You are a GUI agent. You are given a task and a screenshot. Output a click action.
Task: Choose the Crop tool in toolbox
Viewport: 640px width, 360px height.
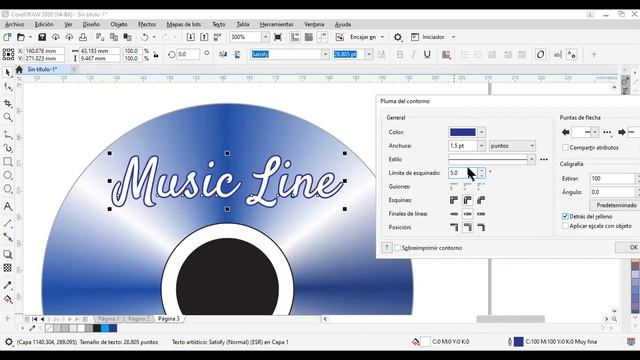[7, 103]
